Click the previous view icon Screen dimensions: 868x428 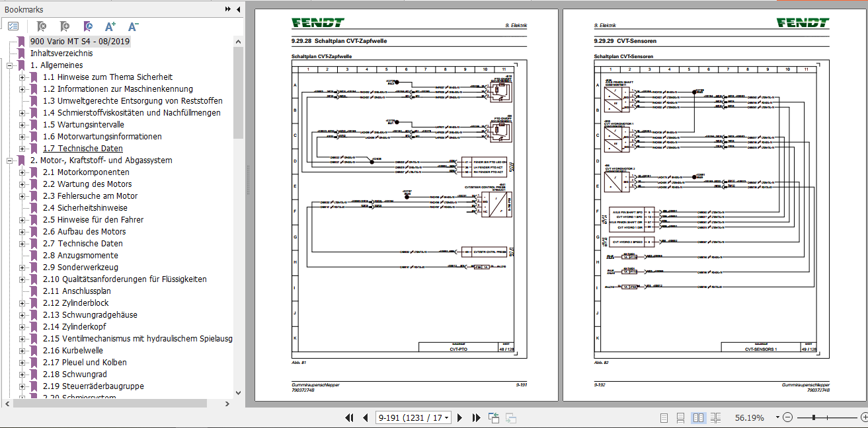[x=494, y=417]
